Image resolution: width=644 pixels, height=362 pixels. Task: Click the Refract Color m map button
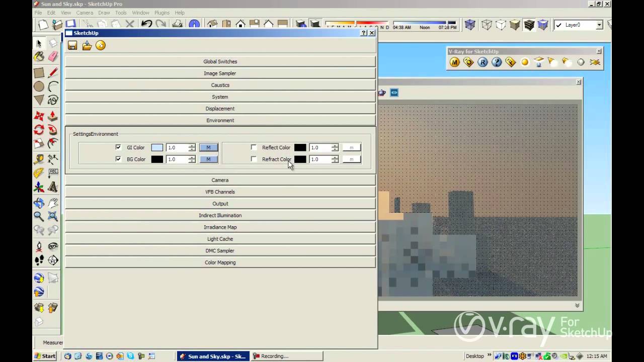(352, 159)
